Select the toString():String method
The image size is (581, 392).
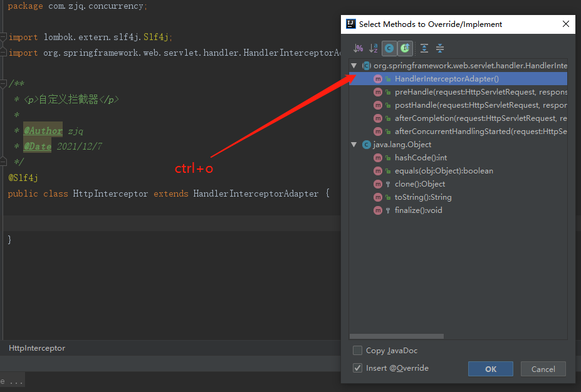click(458, 197)
